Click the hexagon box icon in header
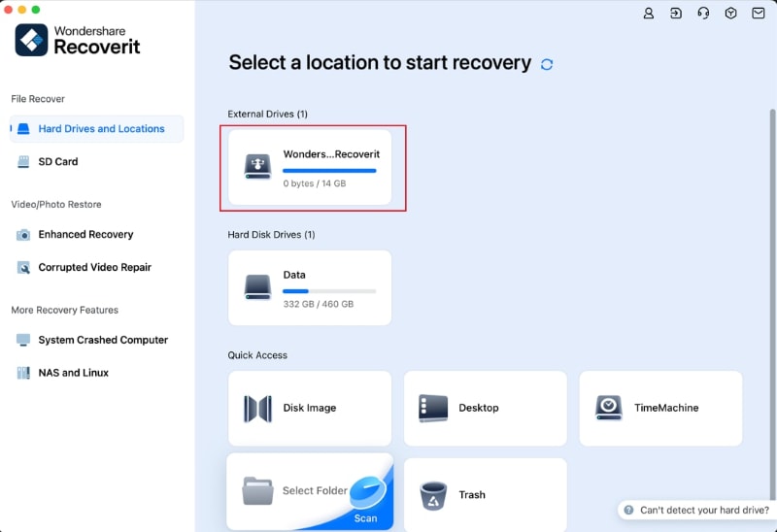777x532 pixels. coord(730,14)
